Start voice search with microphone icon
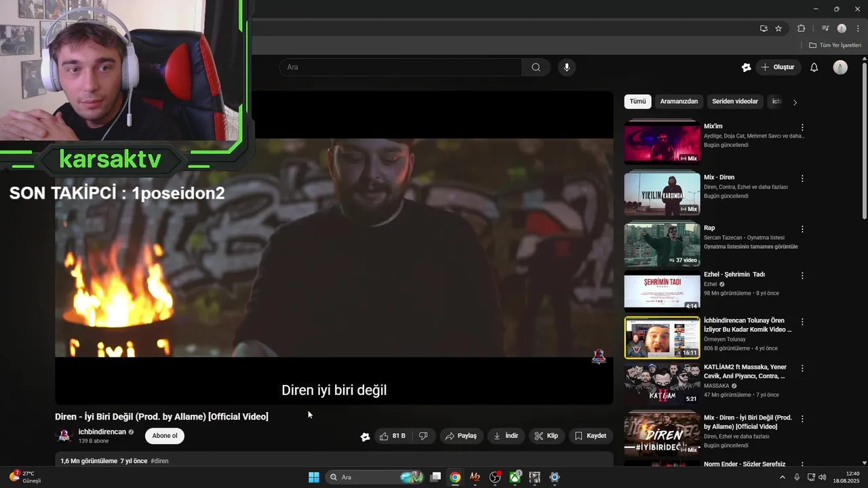The height and width of the screenshot is (488, 868). 567,67
